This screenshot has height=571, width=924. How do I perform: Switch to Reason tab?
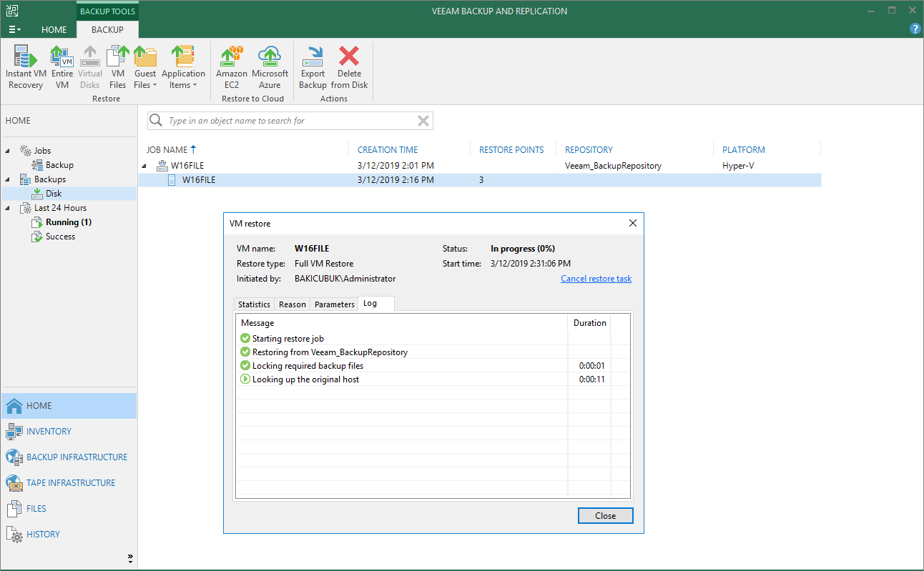pyautogui.click(x=293, y=304)
